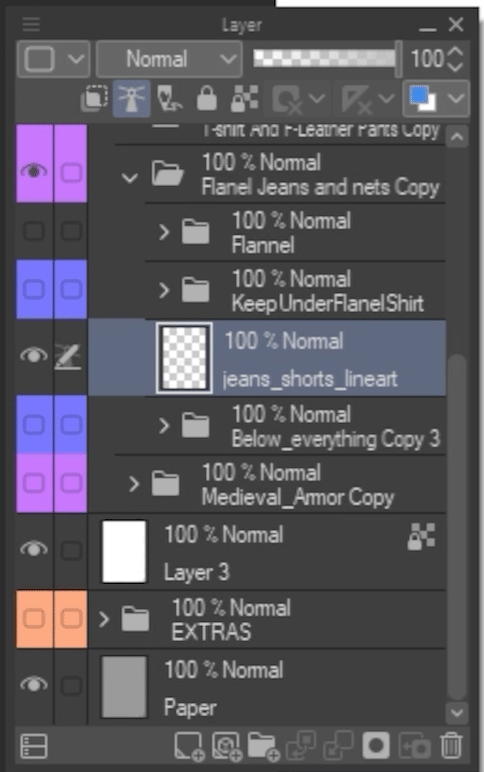The image size is (484, 772).
Task: Toggle Set as Reference Layer lighthouse icon
Action: [131, 98]
